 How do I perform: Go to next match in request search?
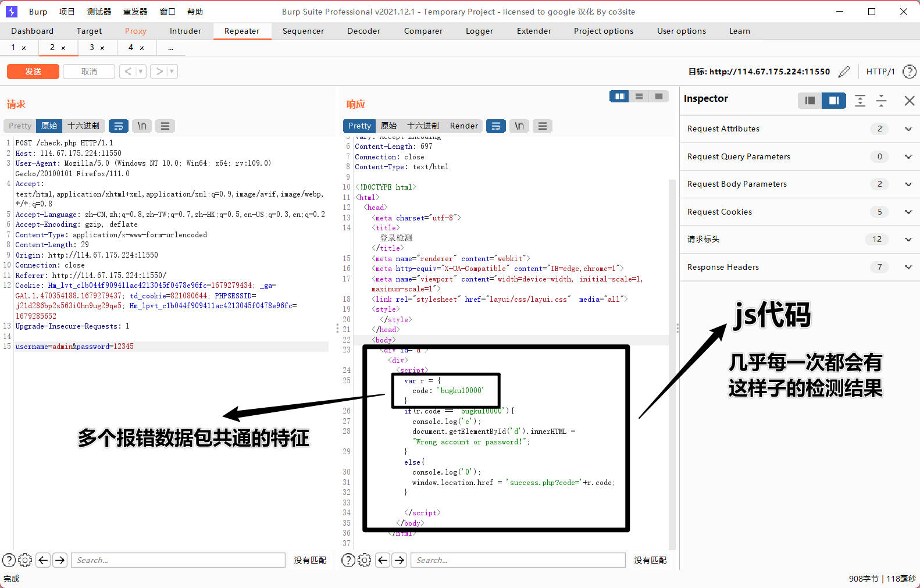tap(60, 560)
